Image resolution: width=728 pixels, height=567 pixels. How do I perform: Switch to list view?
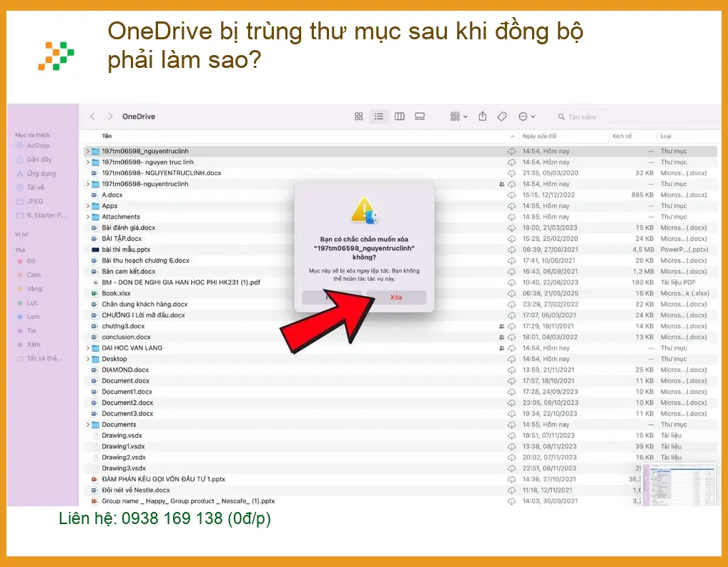pos(379,116)
